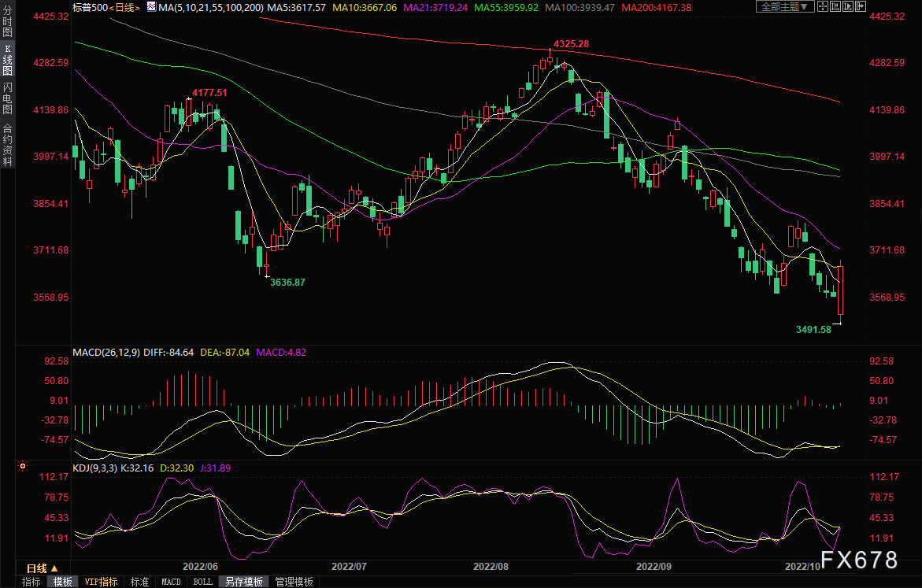Open the 全部主题 theme dropdown
The height and width of the screenshot is (588, 922).
click(785, 6)
